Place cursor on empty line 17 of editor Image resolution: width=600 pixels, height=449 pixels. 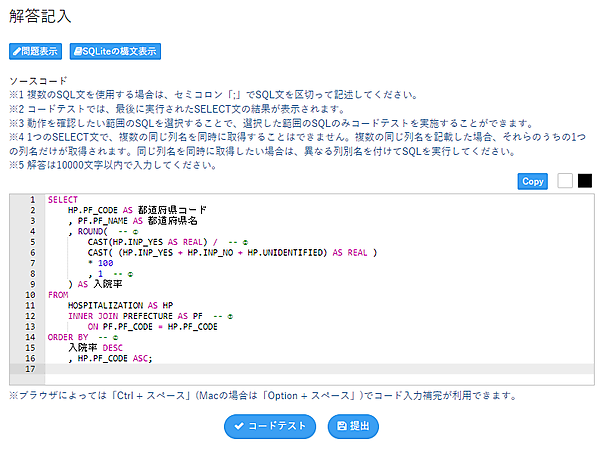coord(320,369)
